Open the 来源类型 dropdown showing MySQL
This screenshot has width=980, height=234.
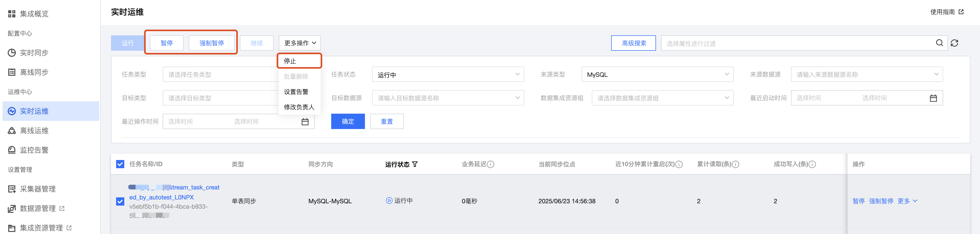coord(658,74)
